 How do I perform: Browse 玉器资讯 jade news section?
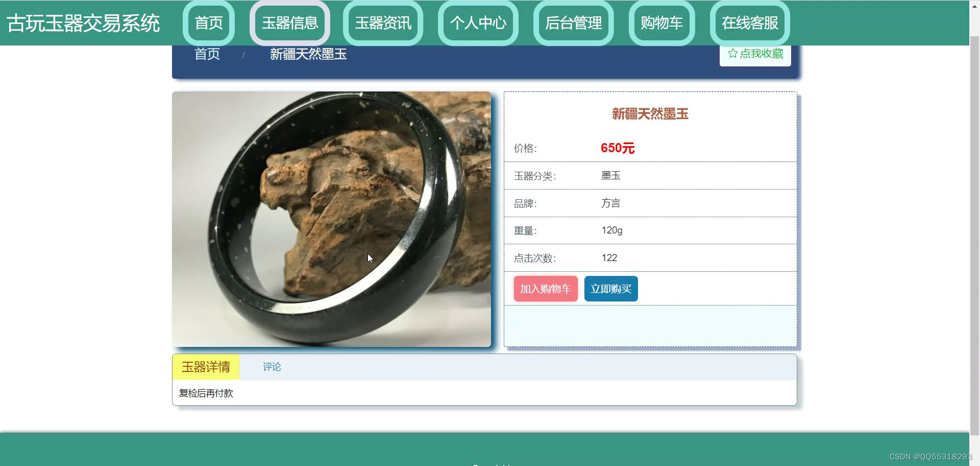pos(382,23)
